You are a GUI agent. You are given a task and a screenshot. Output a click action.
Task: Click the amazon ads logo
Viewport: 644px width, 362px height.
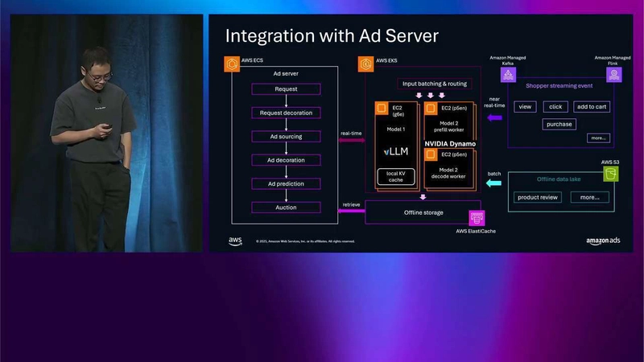coord(603,241)
